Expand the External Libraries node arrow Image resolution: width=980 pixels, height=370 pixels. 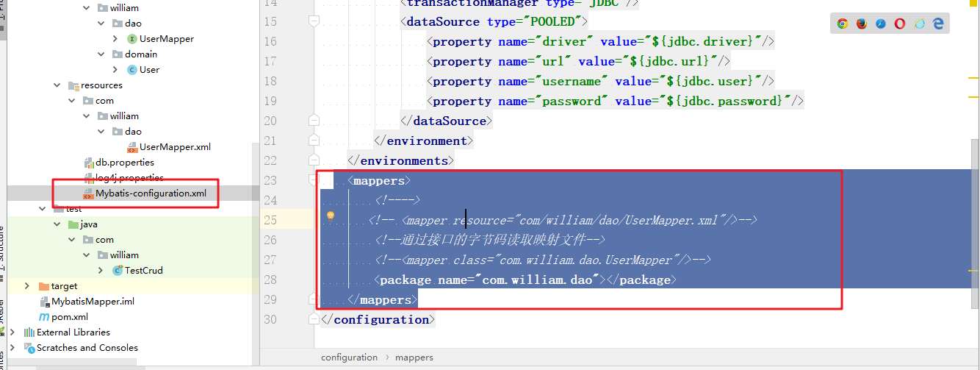pyautogui.click(x=14, y=332)
